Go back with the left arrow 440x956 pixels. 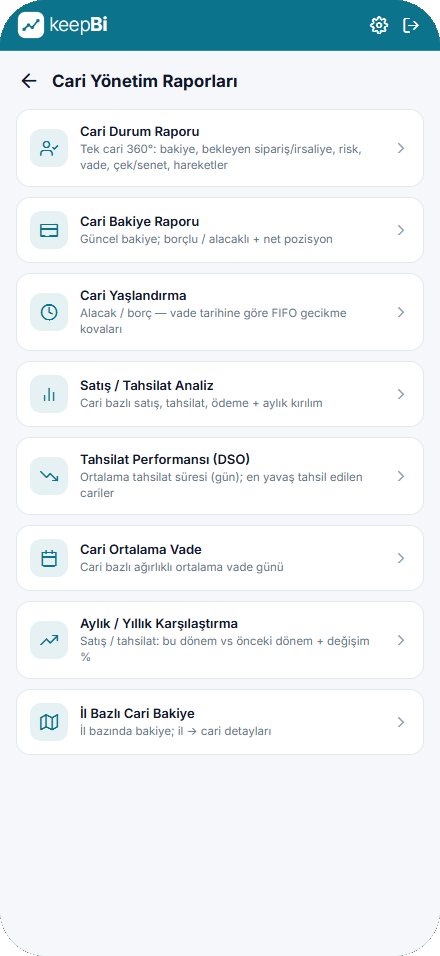tap(29, 81)
